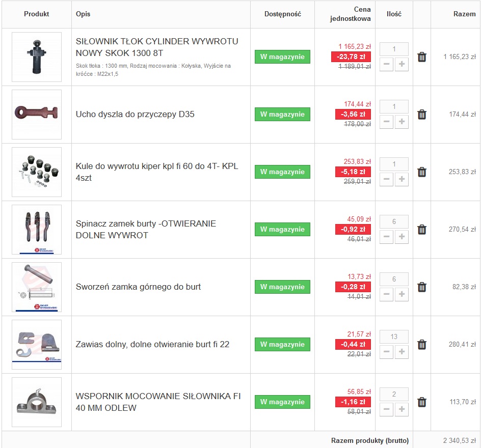Image resolution: width=481 pixels, height=448 pixels.
Task: Click the trash icon for Zawias dolny
Action: (x=422, y=345)
